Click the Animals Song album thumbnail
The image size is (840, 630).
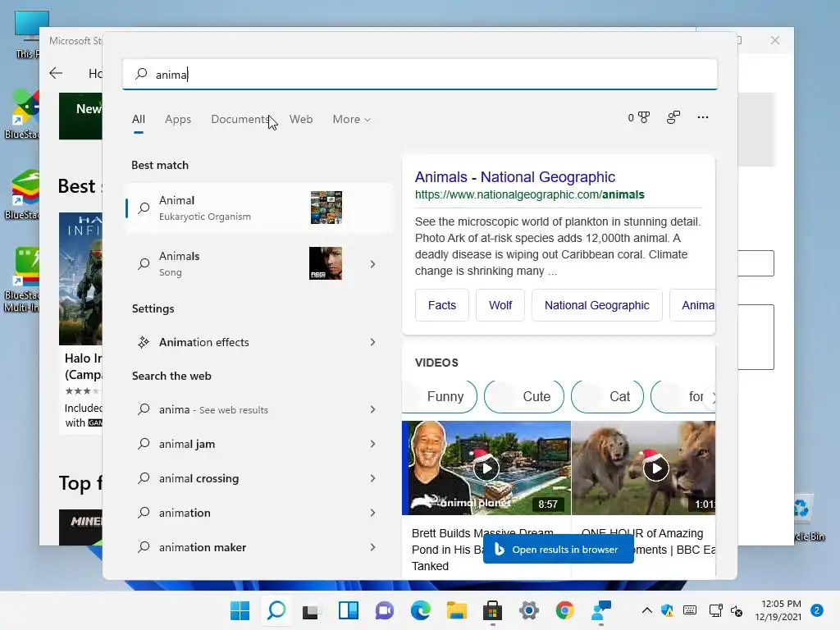(x=326, y=263)
